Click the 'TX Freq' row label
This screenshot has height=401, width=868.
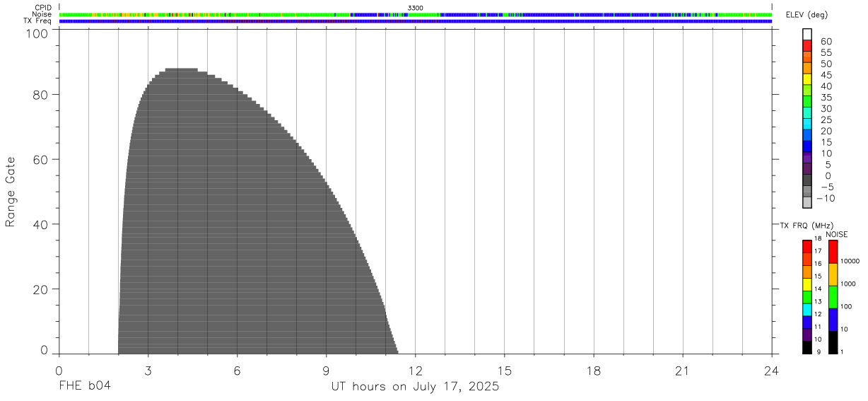tap(38, 21)
